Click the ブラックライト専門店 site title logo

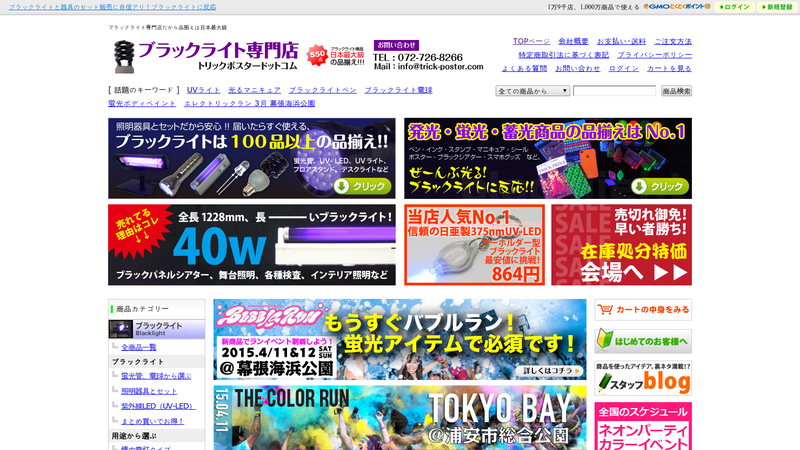(218, 55)
